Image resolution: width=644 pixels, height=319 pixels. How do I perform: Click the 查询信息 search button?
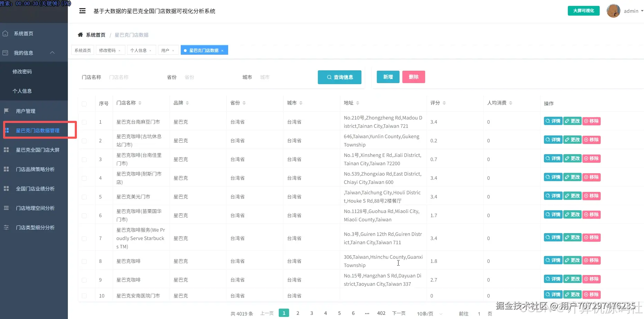[340, 77]
